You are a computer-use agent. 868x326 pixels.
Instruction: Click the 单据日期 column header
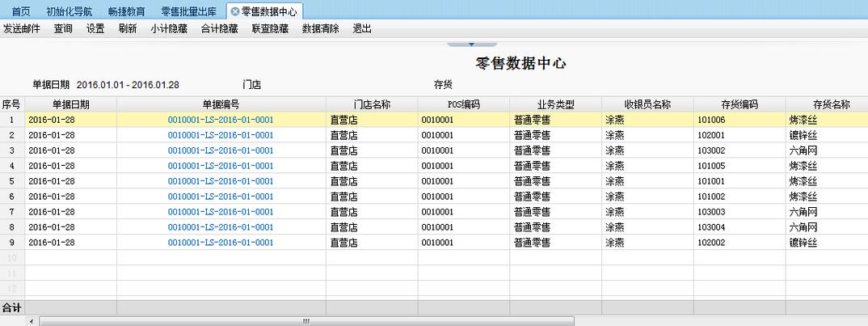(71, 104)
